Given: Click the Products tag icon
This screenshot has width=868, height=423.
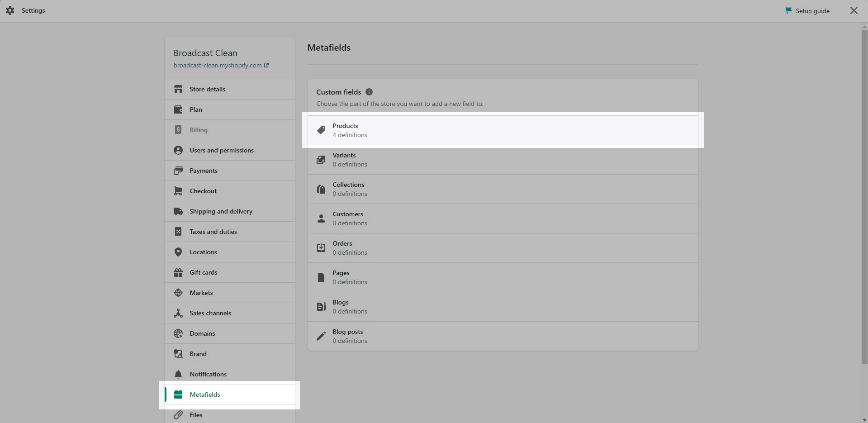Looking at the screenshot, I should (321, 130).
